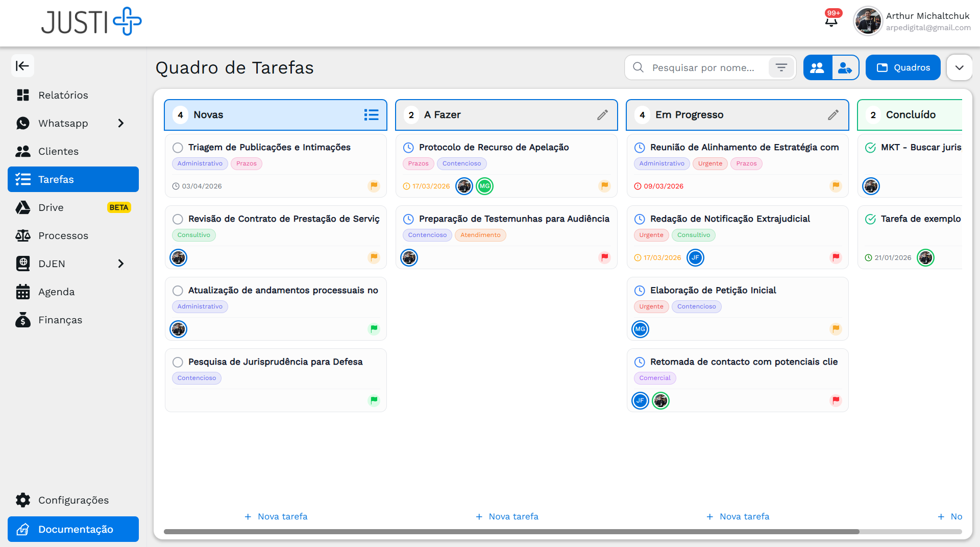The image size is (980, 547).
Task: Uncheck the completed MKT - Buscar juris task
Action: [870, 148]
